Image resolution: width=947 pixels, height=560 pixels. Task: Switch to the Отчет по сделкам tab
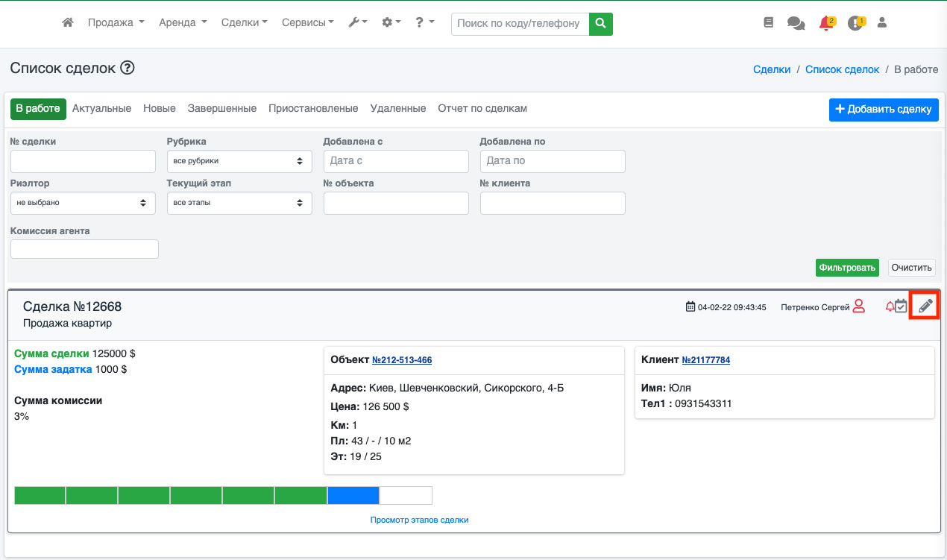pyautogui.click(x=482, y=109)
